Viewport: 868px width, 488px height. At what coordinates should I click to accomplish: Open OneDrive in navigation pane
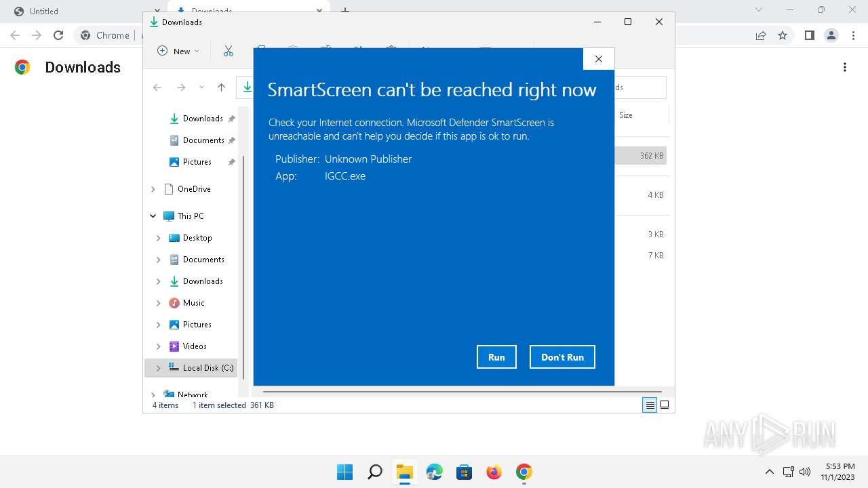tap(187, 189)
